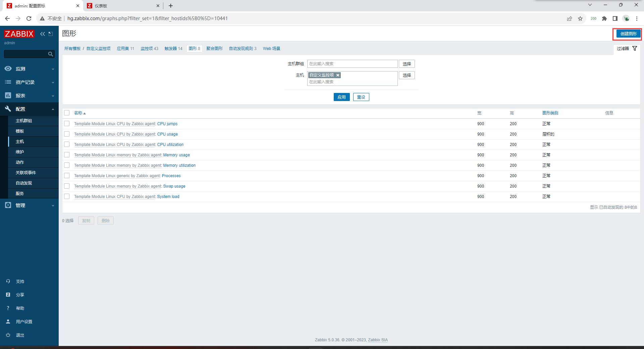Viewport: 644px width, 349px height.
Task: Check the Memory utilization row checkbox
Action: tap(67, 165)
